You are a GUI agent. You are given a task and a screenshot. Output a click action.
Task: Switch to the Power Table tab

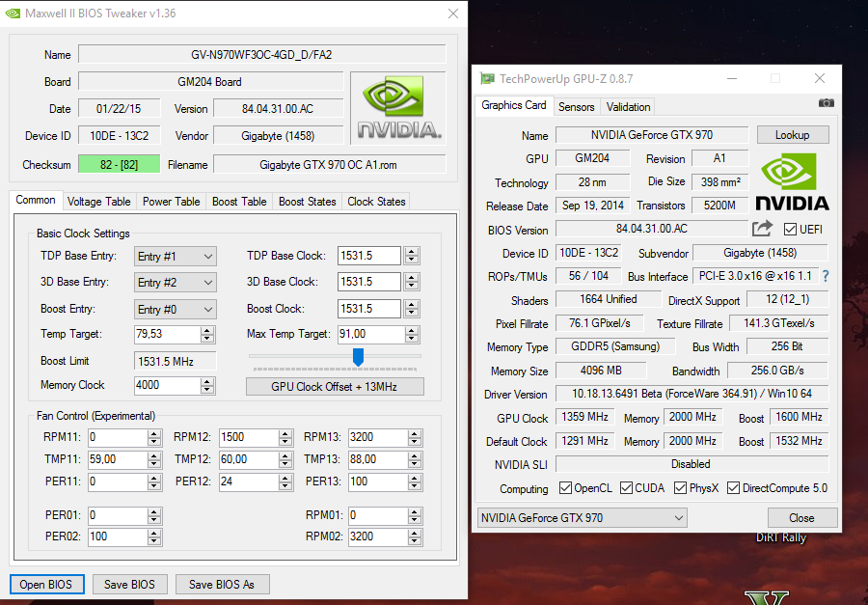click(x=171, y=202)
